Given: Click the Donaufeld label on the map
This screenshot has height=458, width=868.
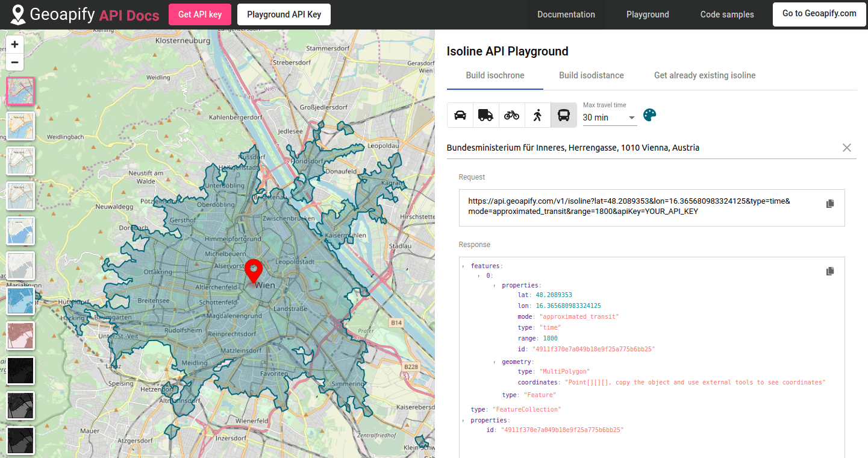Looking at the screenshot, I should click(340, 171).
